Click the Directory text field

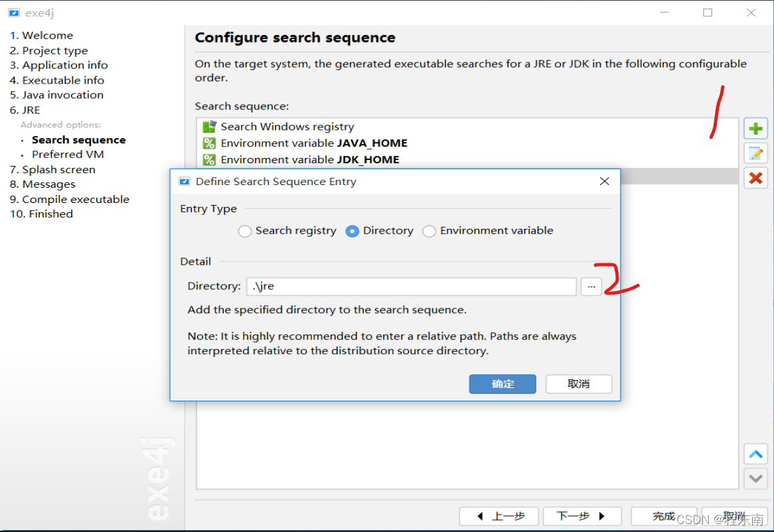click(411, 287)
